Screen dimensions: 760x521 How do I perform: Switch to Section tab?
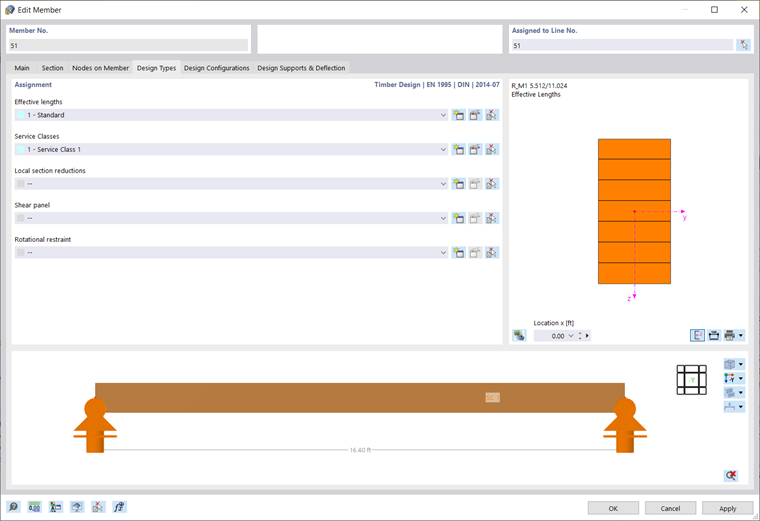coord(52,68)
